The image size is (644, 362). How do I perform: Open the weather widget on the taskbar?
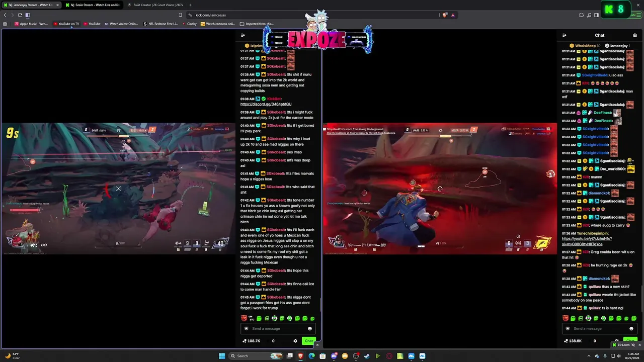pos(12,356)
